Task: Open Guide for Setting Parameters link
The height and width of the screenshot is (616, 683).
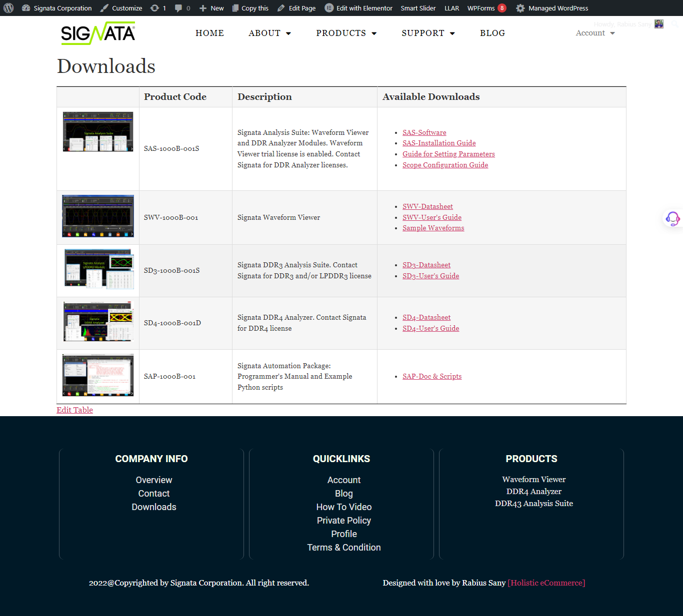Action: (x=448, y=154)
